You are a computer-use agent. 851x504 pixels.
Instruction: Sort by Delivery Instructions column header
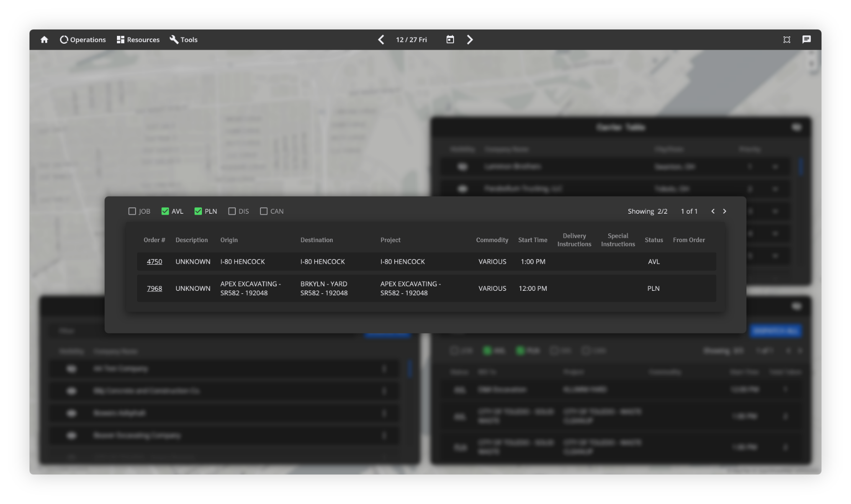point(574,240)
